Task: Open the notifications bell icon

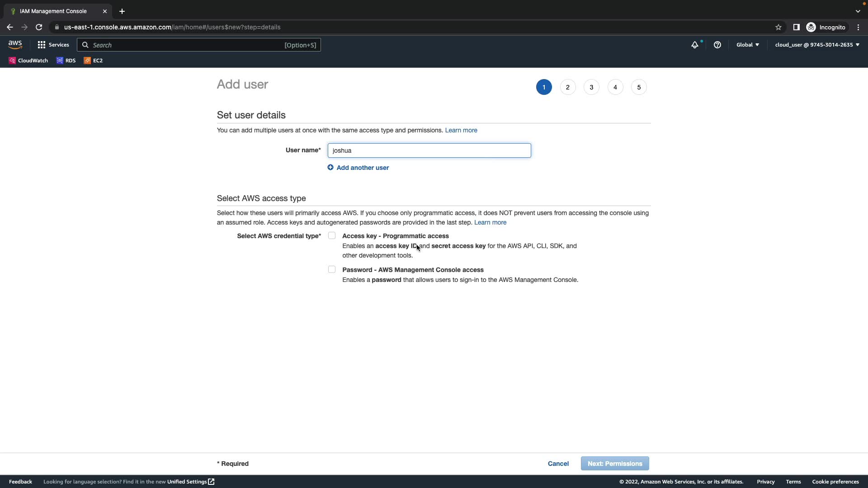Action: point(694,45)
